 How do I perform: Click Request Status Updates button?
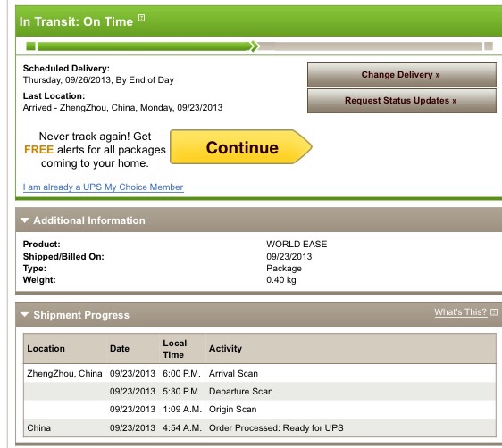coord(402,101)
